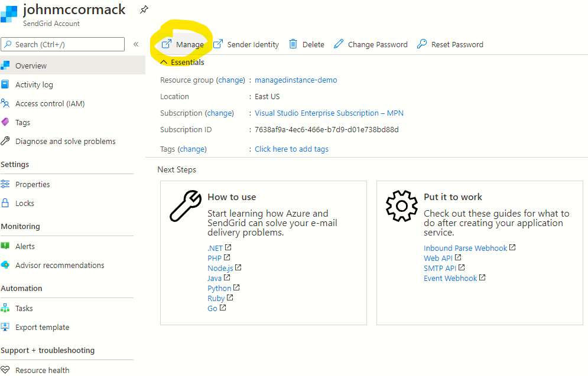Click the Change Password pencil icon
This screenshot has height=376, width=588.
pos(338,44)
